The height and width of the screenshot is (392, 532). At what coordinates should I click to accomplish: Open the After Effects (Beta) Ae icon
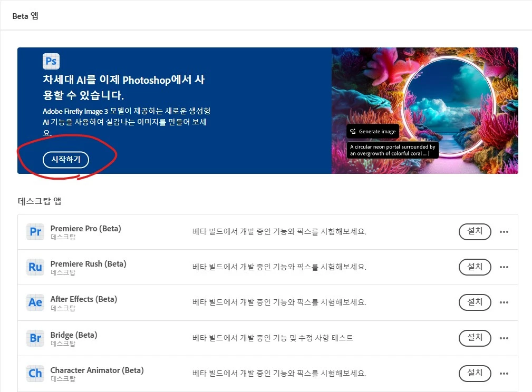35,302
